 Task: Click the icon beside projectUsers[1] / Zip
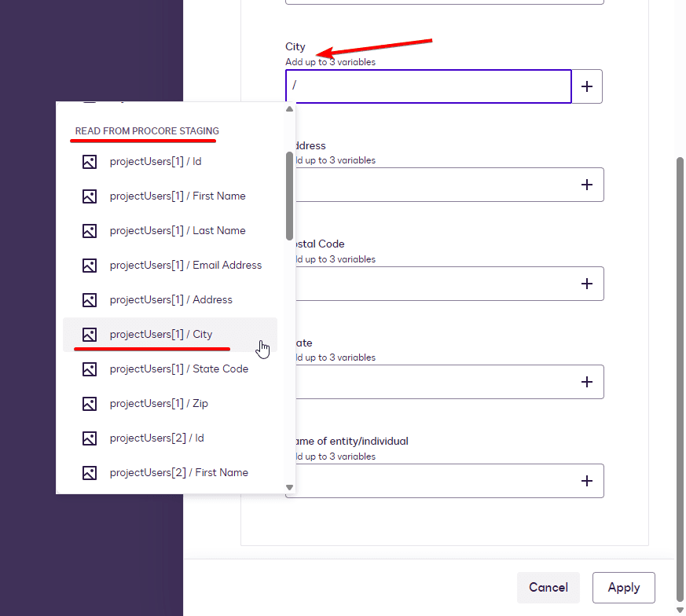coord(90,404)
